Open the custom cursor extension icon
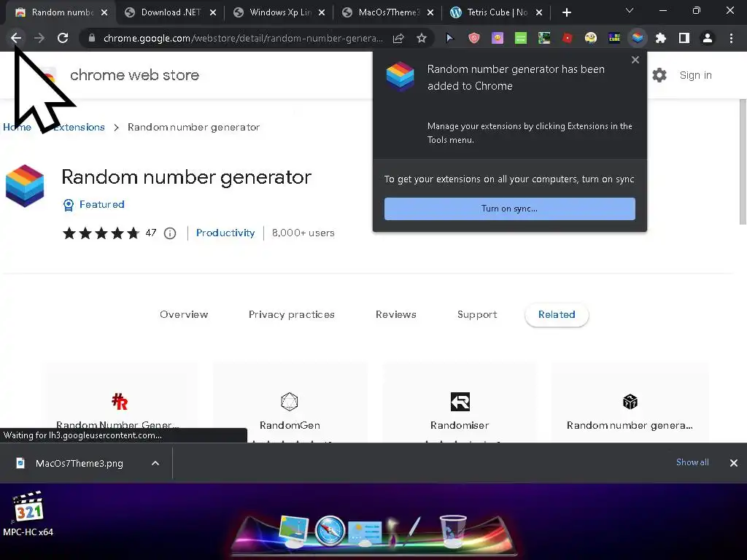 tap(449, 38)
